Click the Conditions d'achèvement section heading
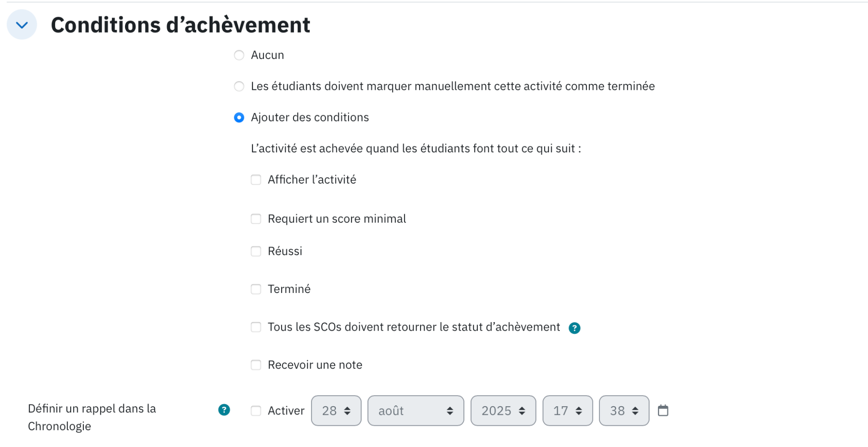 pos(181,25)
